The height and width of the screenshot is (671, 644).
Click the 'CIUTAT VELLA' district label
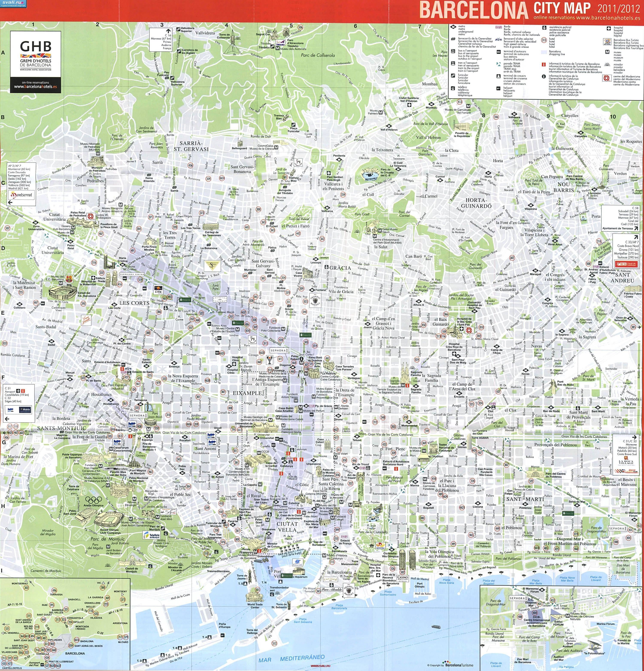pos(287,527)
